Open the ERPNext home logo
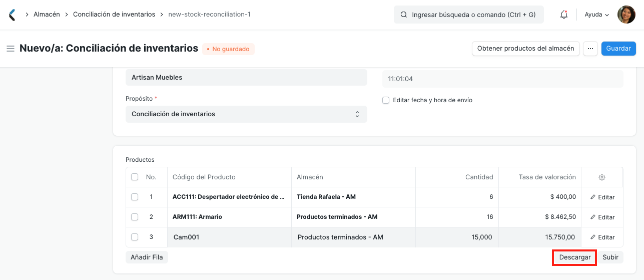Viewport: 644px width, 280px height. 12,15
